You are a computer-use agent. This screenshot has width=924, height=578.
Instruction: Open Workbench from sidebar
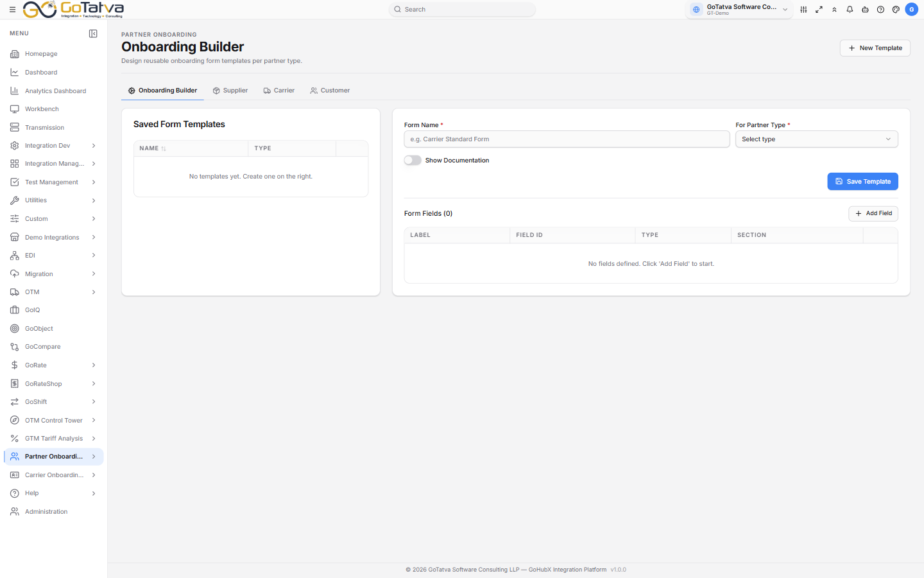pos(53,109)
